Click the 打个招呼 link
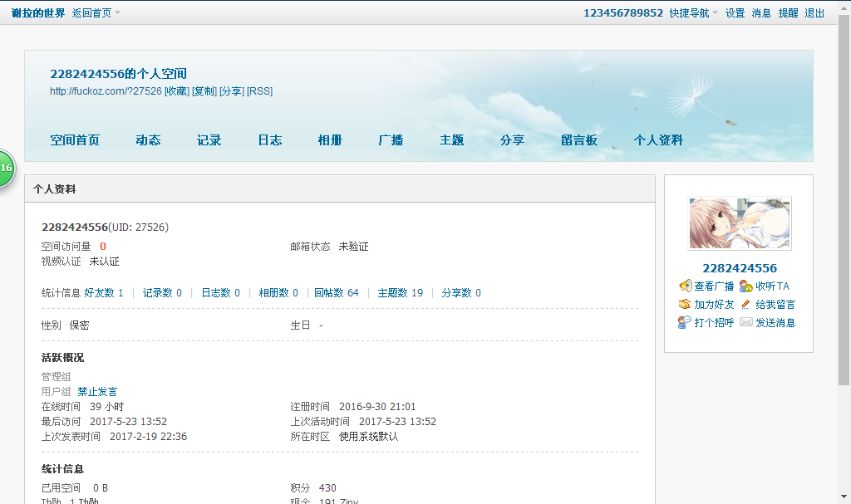The width and height of the screenshot is (851, 504). tap(714, 323)
